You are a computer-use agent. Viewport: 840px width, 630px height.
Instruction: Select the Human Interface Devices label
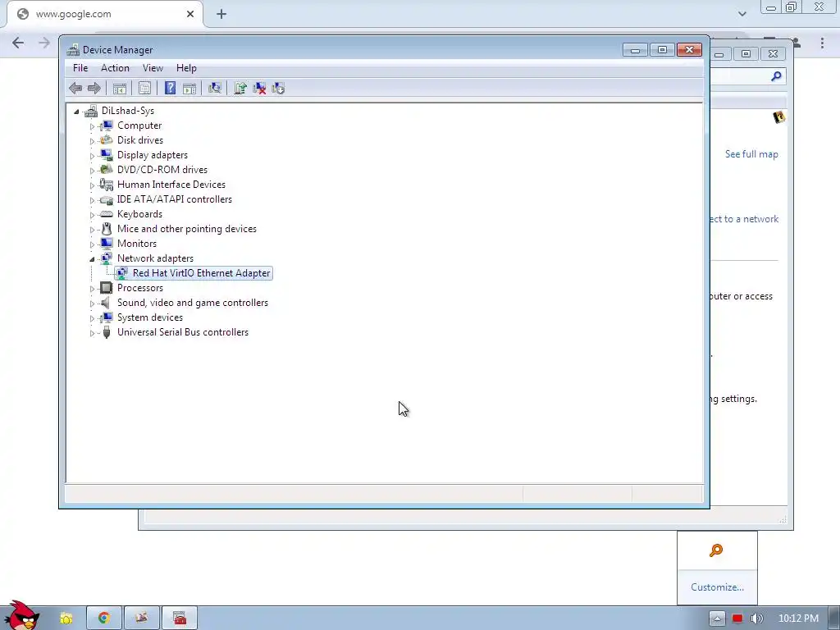coord(171,185)
